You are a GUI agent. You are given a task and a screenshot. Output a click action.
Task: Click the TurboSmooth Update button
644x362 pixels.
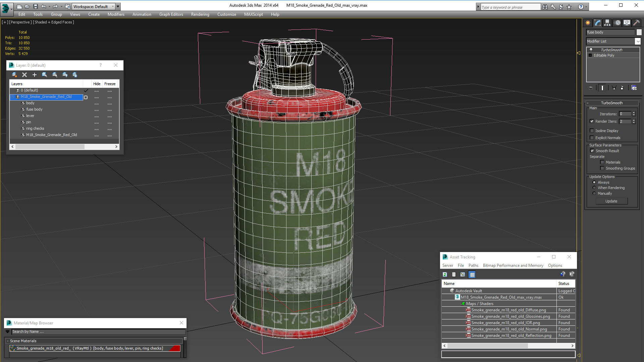pyautogui.click(x=611, y=201)
